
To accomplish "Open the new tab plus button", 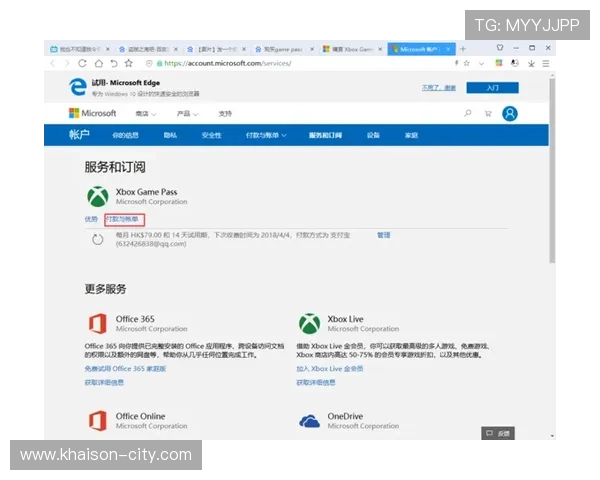I will pos(463,49).
